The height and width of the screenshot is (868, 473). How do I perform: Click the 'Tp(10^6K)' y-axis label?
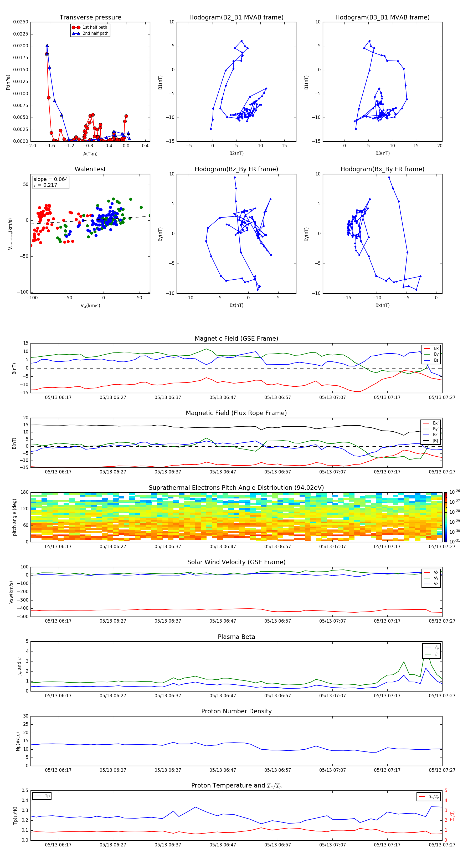[x=15, y=815]
